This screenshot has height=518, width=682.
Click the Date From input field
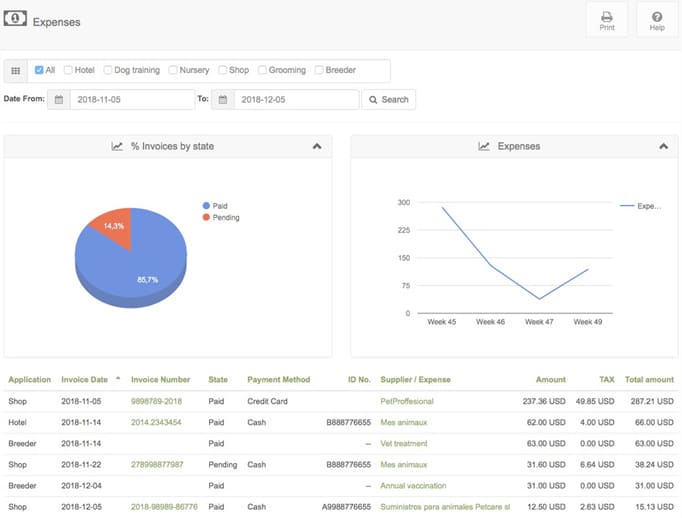point(132,100)
